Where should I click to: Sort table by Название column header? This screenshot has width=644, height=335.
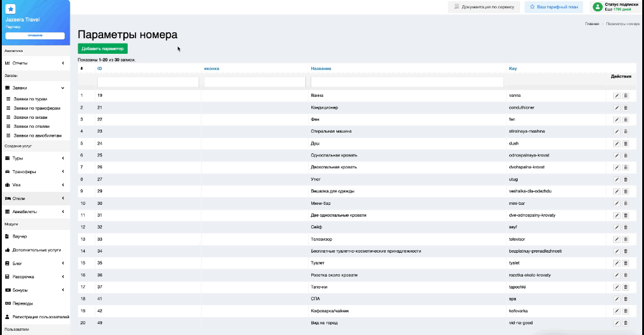[321, 69]
